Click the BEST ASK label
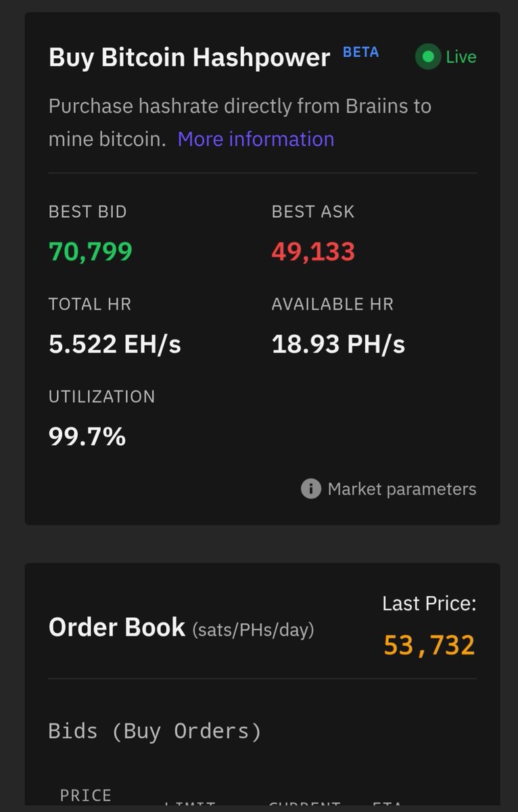518x812 pixels. [x=313, y=212]
